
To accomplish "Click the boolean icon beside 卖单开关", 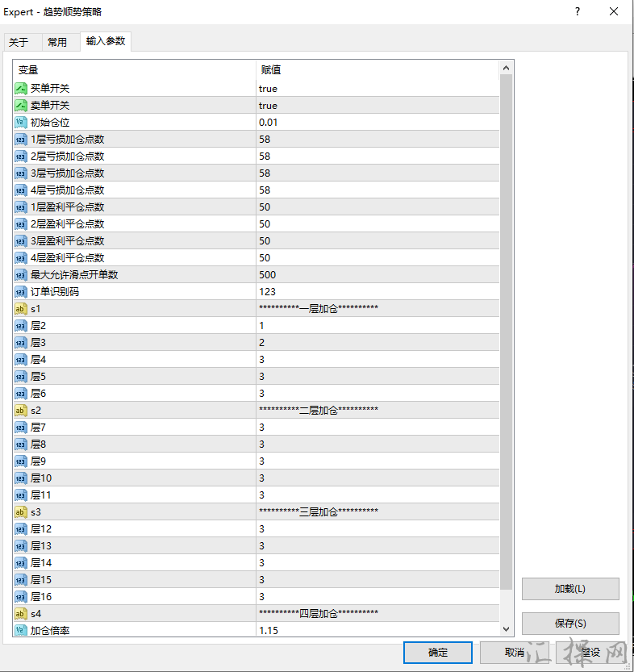I will point(21,106).
